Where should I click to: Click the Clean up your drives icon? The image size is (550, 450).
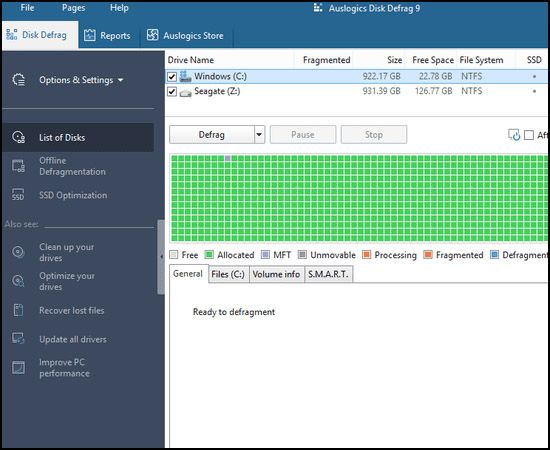pyautogui.click(x=18, y=252)
